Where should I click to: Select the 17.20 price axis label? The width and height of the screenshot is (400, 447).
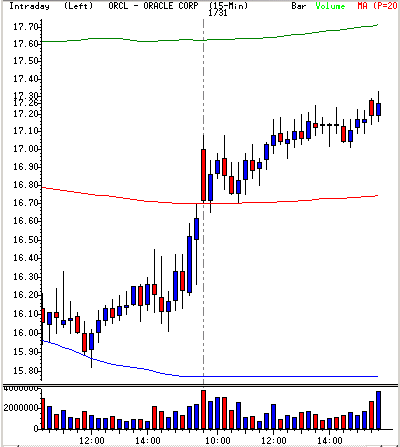pyautogui.click(x=27, y=114)
